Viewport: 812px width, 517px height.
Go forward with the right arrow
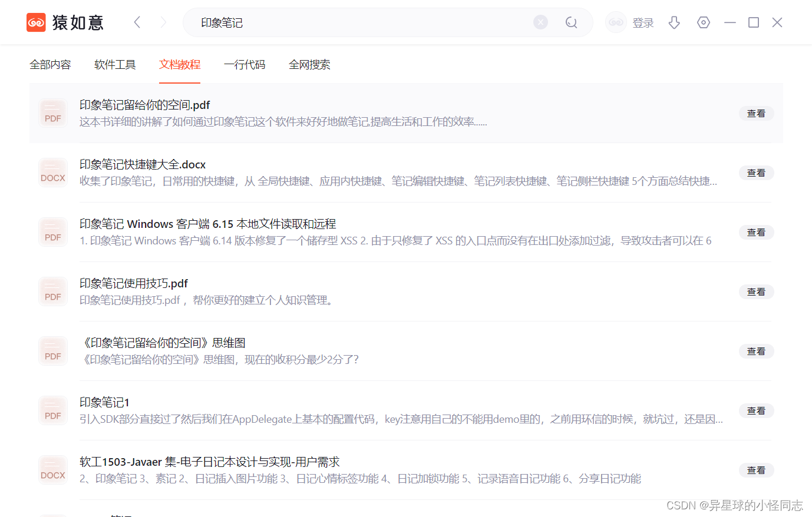coord(163,22)
